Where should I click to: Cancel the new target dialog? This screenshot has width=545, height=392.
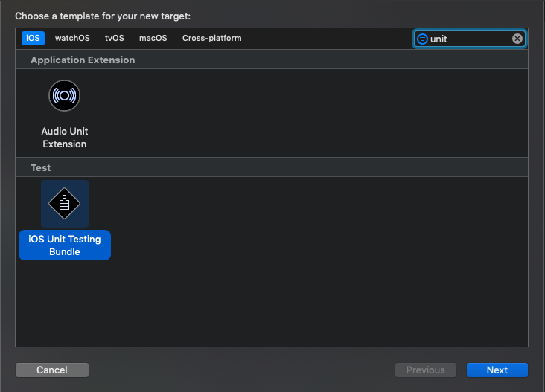pyautogui.click(x=52, y=370)
